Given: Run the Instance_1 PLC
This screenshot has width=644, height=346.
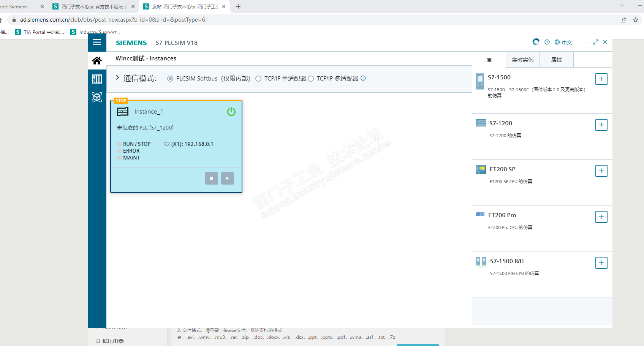Looking at the screenshot, I should pos(228,178).
